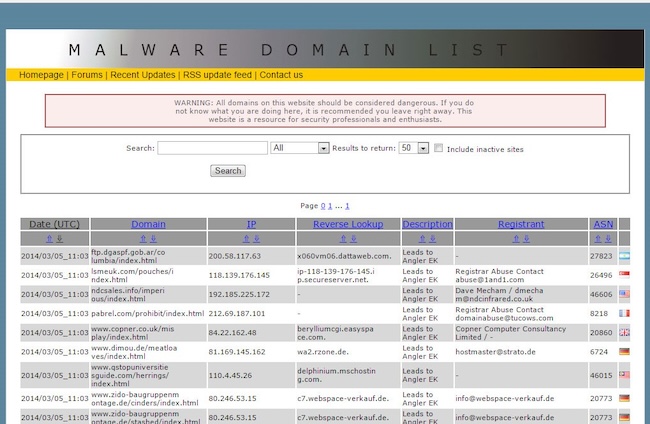Open Recent Updates in navigation bar
This screenshot has height=424, width=650.
(x=143, y=75)
